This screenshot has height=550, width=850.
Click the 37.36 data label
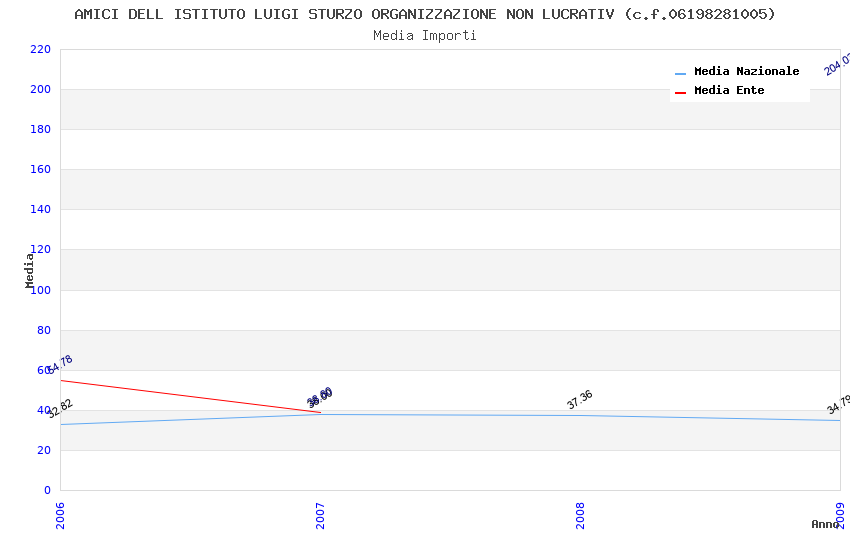point(579,399)
